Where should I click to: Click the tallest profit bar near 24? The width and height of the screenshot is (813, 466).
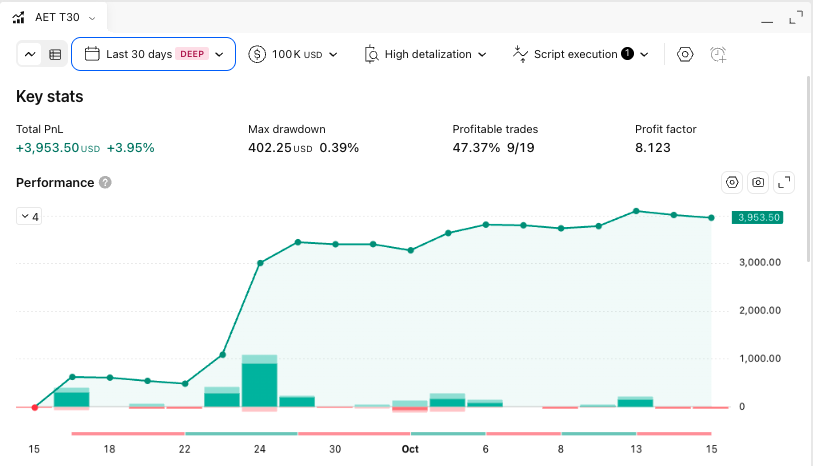[260, 382]
